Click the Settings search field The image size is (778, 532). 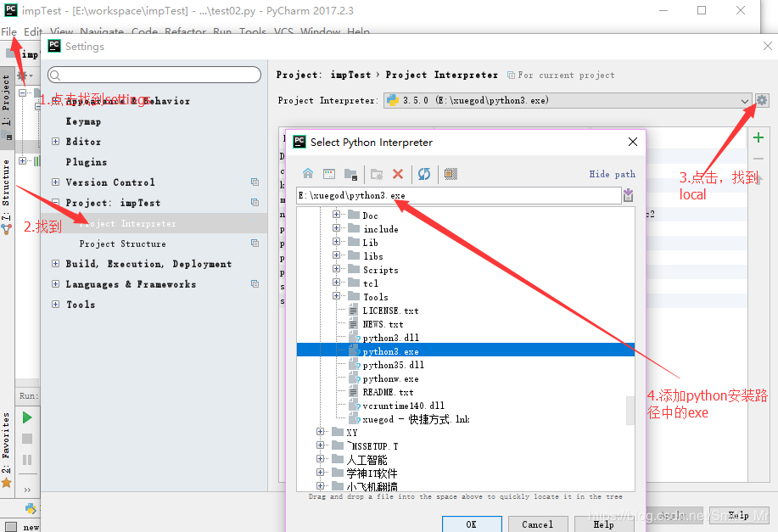coord(154,75)
